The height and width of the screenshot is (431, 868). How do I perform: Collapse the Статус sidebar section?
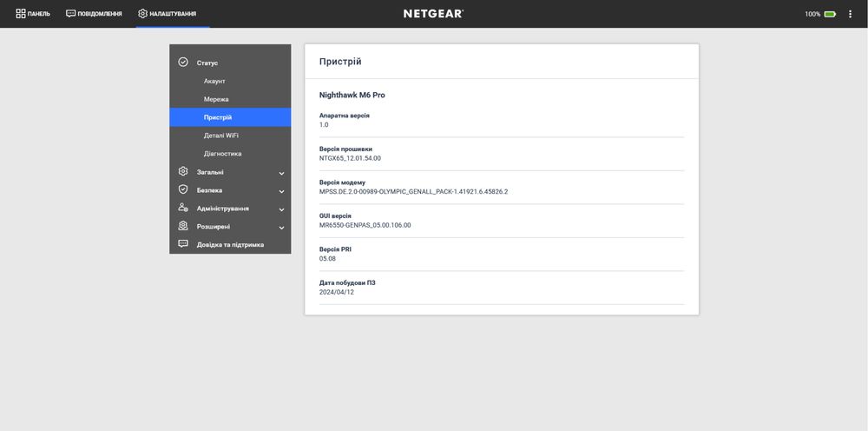230,63
